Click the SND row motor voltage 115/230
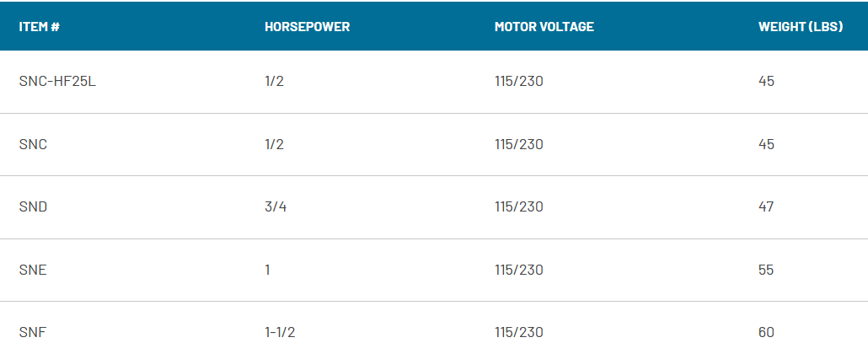Screen dimensions: 868x359 coord(518,207)
